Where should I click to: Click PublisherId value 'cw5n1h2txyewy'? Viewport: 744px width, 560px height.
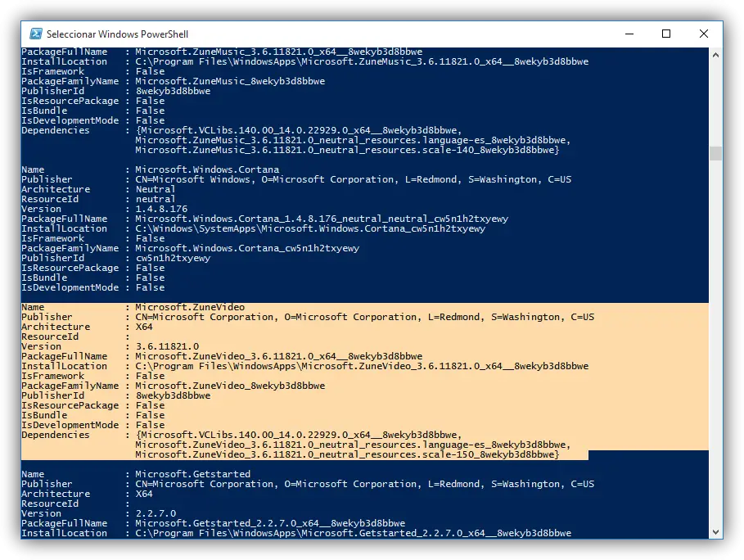click(x=173, y=258)
